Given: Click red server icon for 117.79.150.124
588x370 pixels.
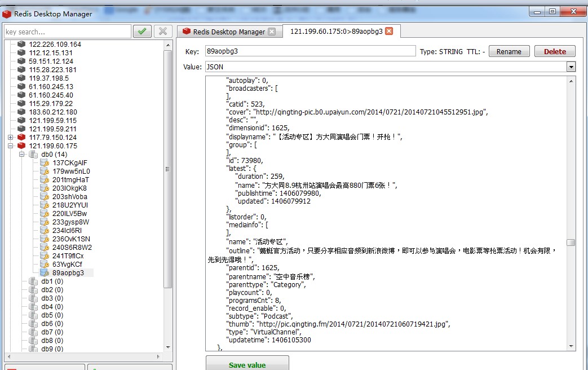Looking at the screenshot, I should [21, 137].
